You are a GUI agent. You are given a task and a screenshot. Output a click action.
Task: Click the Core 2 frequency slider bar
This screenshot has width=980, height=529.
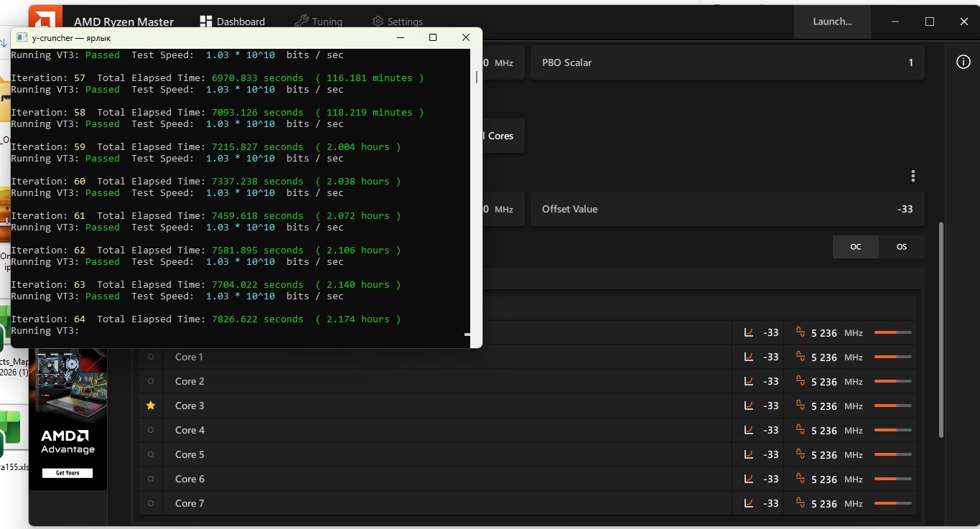[x=893, y=381]
